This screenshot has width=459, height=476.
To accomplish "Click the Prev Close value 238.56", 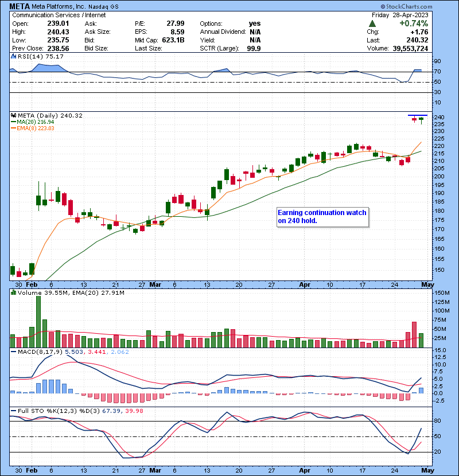I will click(58, 49).
